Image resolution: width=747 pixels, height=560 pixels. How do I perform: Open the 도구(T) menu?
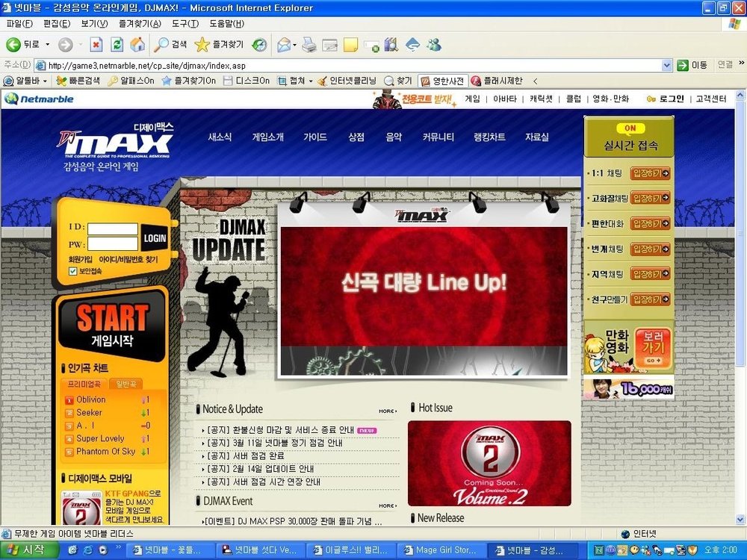[187, 24]
